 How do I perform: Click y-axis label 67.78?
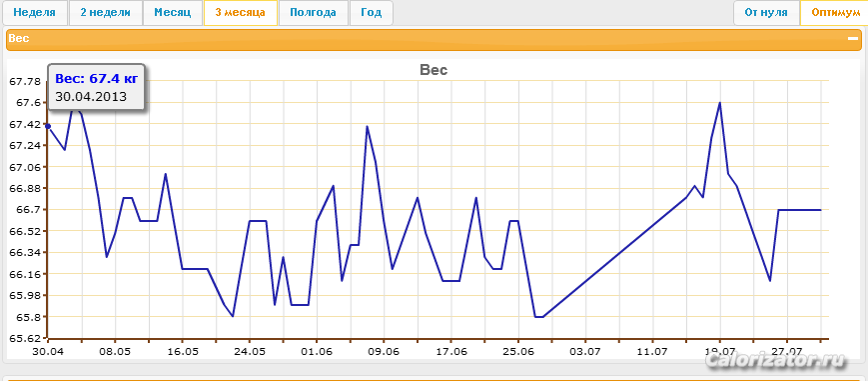pos(25,82)
